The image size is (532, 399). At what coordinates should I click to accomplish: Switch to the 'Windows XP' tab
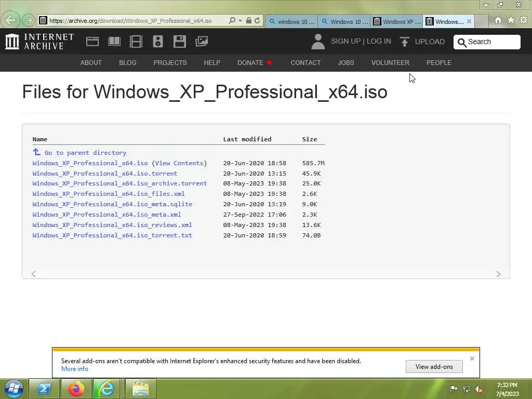tap(396, 21)
